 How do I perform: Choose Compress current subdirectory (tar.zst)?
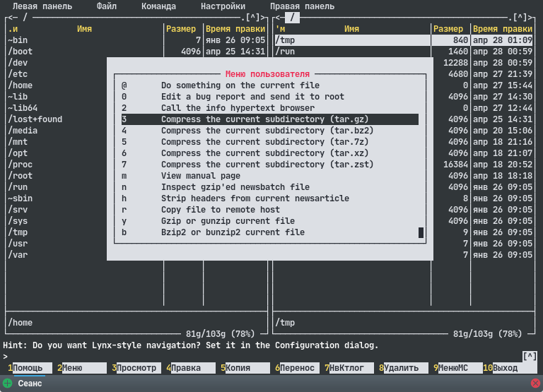point(270,165)
